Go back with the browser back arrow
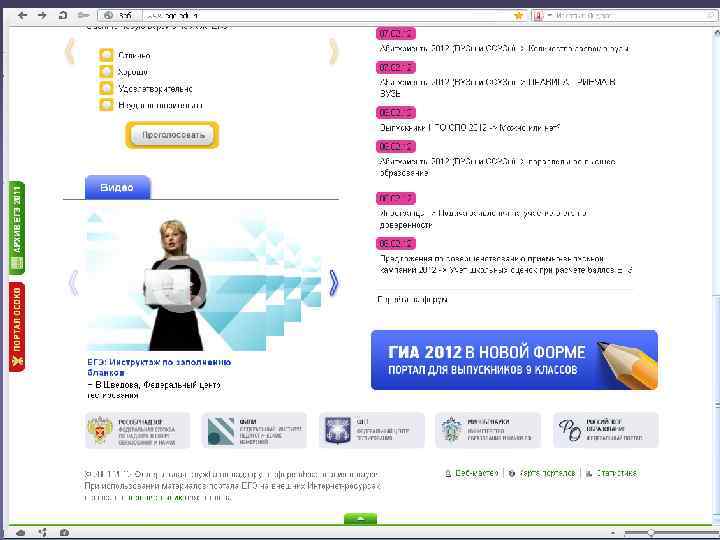Screen dimensions: 720x540 tap(22, 15)
